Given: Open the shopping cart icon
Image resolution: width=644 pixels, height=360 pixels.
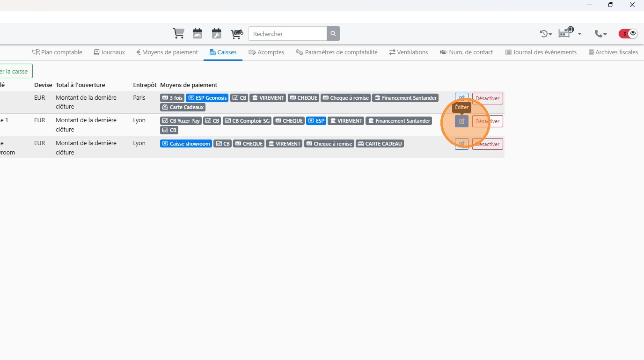Looking at the screenshot, I should click(178, 34).
